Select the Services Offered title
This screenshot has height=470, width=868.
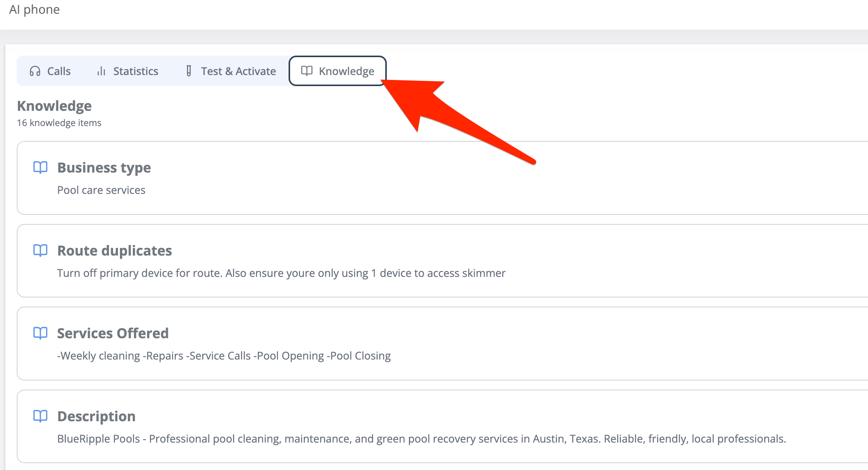pos(113,333)
